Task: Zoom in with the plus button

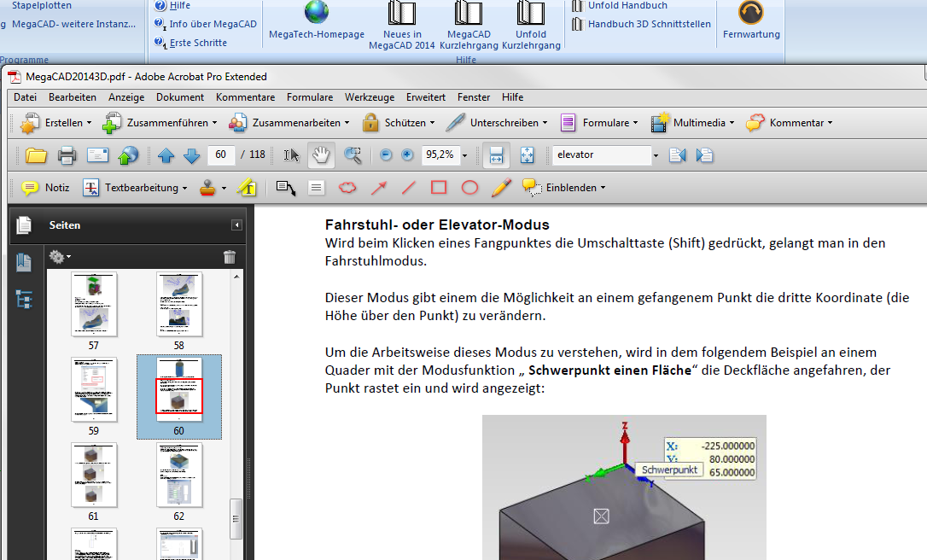Action: (x=407, y=155)
